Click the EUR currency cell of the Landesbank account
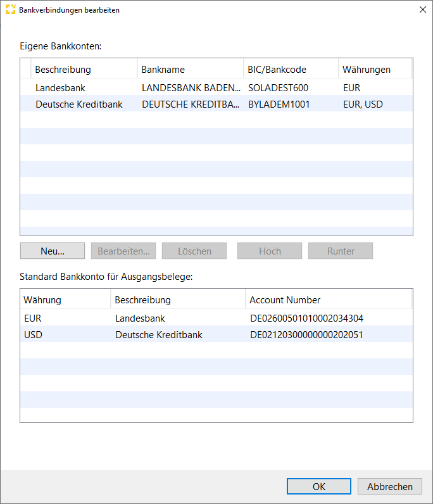This screenshot has height=504, width=433. tap(352, 88)
